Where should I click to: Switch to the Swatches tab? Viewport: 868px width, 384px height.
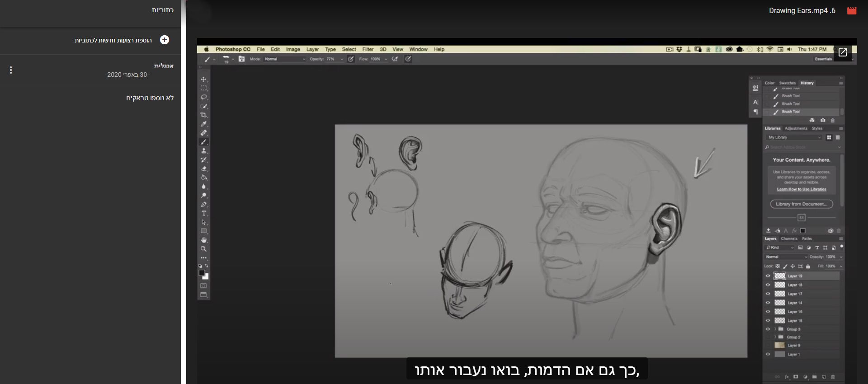[x=787, y=83]
